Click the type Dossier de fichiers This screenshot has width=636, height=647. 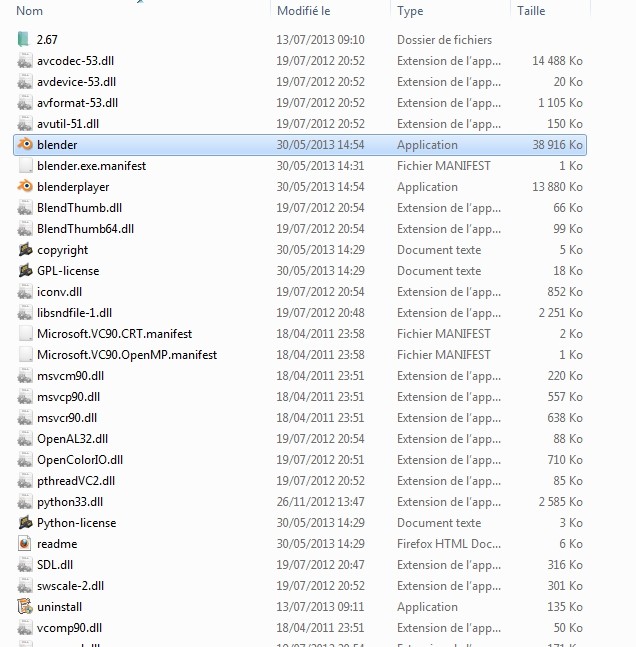click(444, 40)
